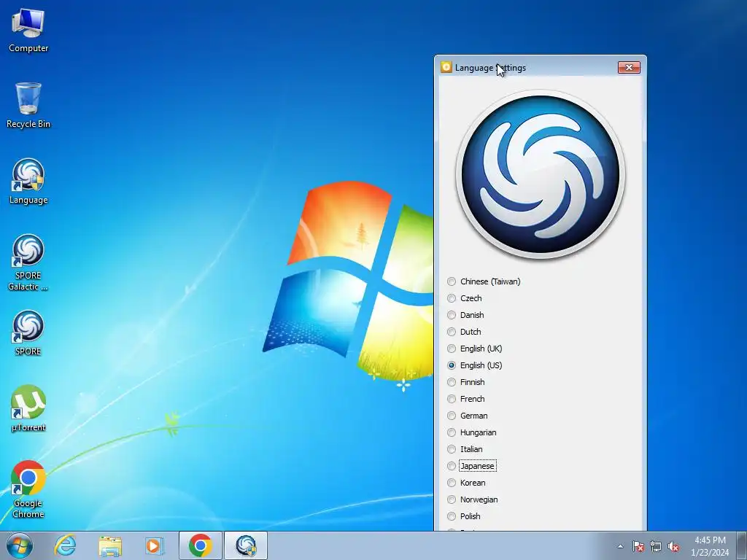Click the Language Settings title text
Viewport: 747px width, 560px height.
point(490,68)
